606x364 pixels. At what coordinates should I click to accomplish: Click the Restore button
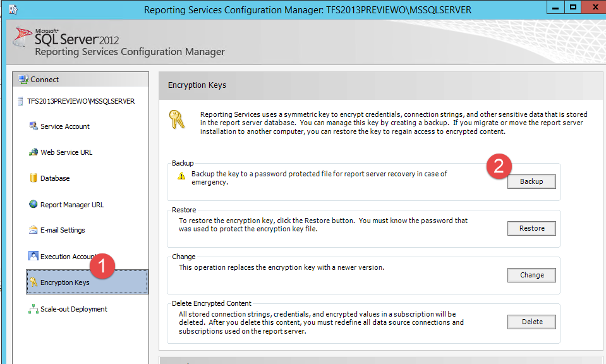[531, 228]
